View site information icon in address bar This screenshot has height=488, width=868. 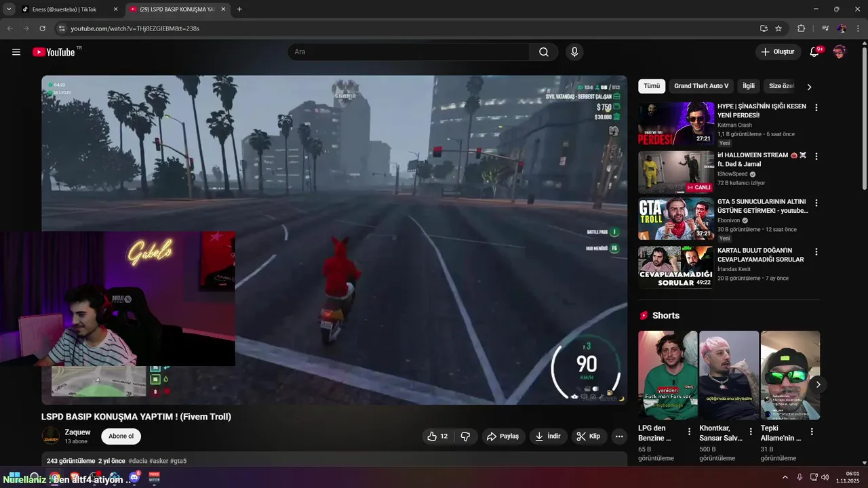(x=62, y=28)
